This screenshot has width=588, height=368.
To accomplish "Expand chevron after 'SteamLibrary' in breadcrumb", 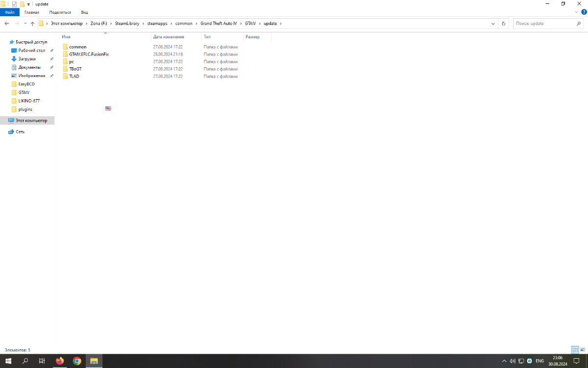I will point(144,24).
